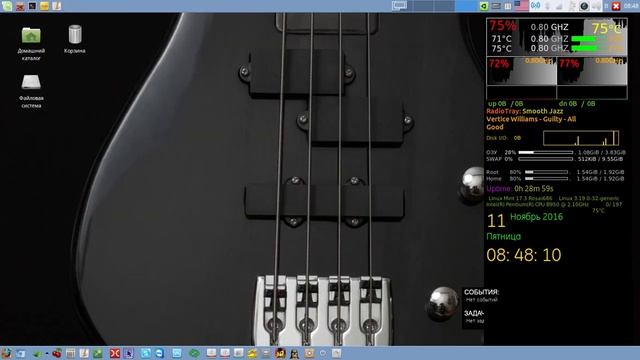Click the RadioTray broadcast tray icon

(535, 6)
